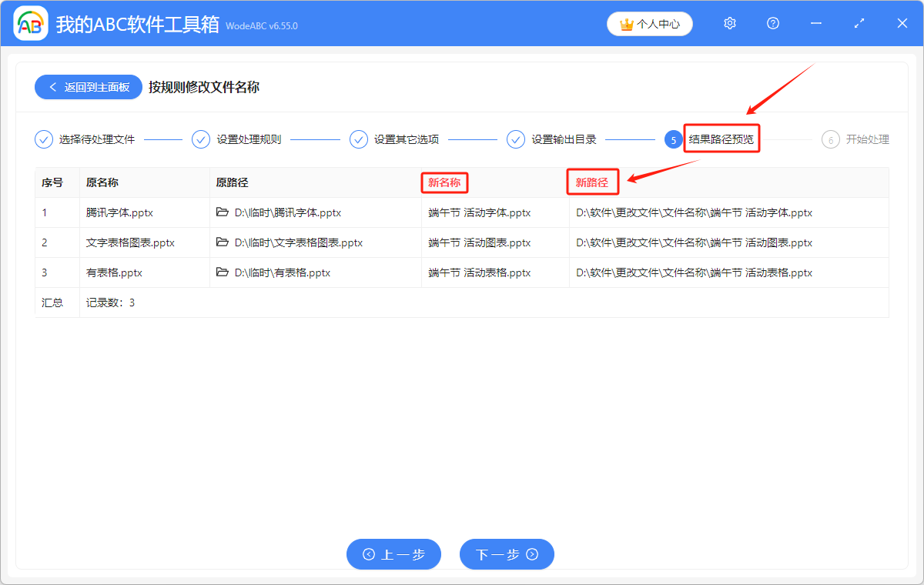
Task: Click the folder icon for 有表格.pptx
Action: tap(223, 272)
